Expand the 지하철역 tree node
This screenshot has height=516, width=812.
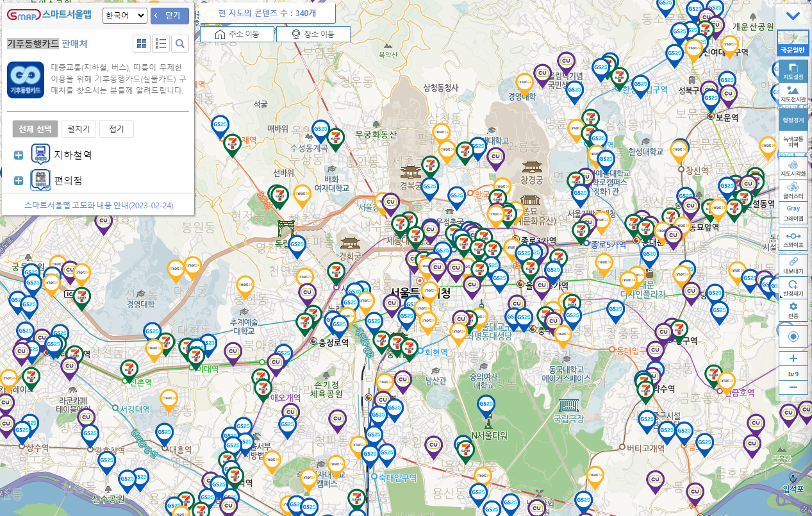(19, 155)
